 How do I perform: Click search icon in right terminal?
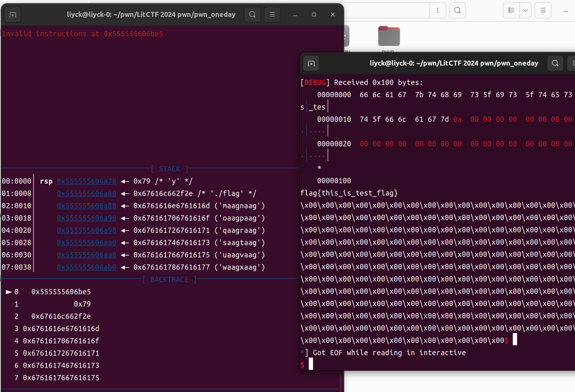click(x=555, y=63)
